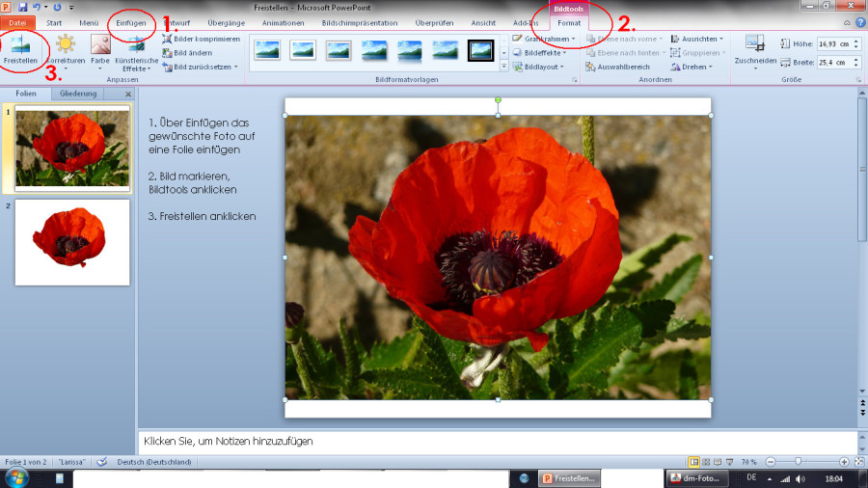This screenshot has height=488, width=868.
Task: Open the Korrekturen image corrections tool
Action: click(x=66, y=51)
